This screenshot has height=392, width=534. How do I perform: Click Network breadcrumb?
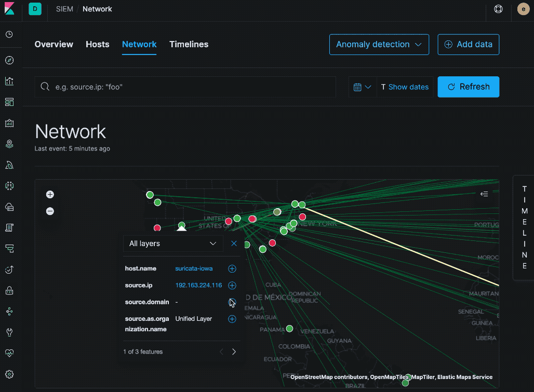[x=97, y=9]
